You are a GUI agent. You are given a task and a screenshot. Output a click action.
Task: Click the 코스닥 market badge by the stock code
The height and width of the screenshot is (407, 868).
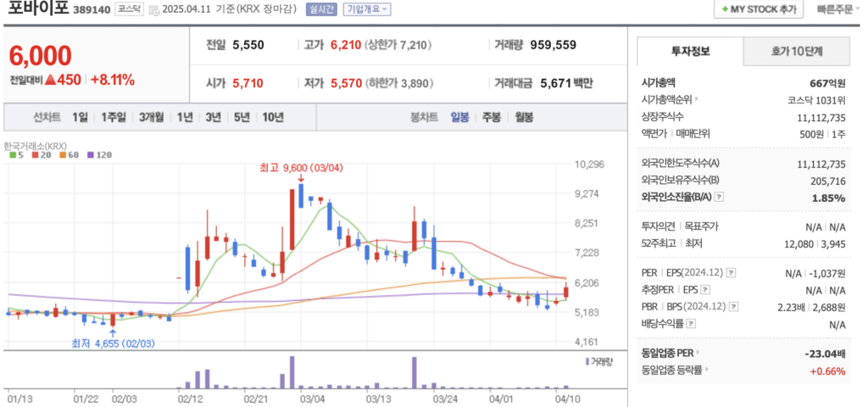[131, 9]
